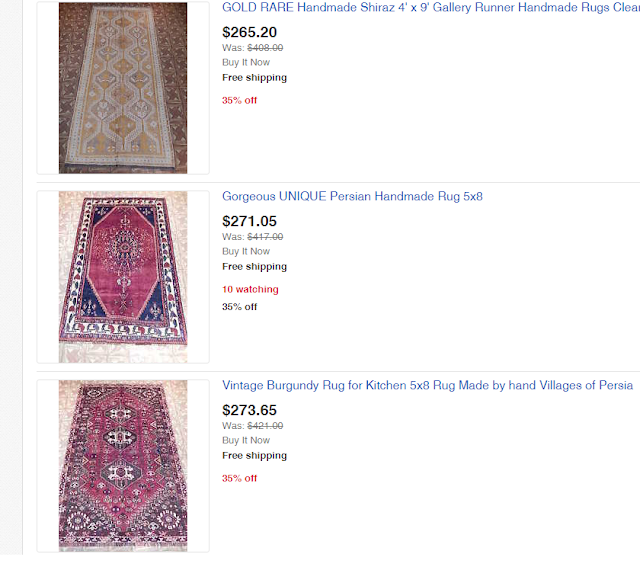This screenshot has height=570, width=640.
Task: Click 35% off on the Shiraz runner listing
Action: pos(239,100)
